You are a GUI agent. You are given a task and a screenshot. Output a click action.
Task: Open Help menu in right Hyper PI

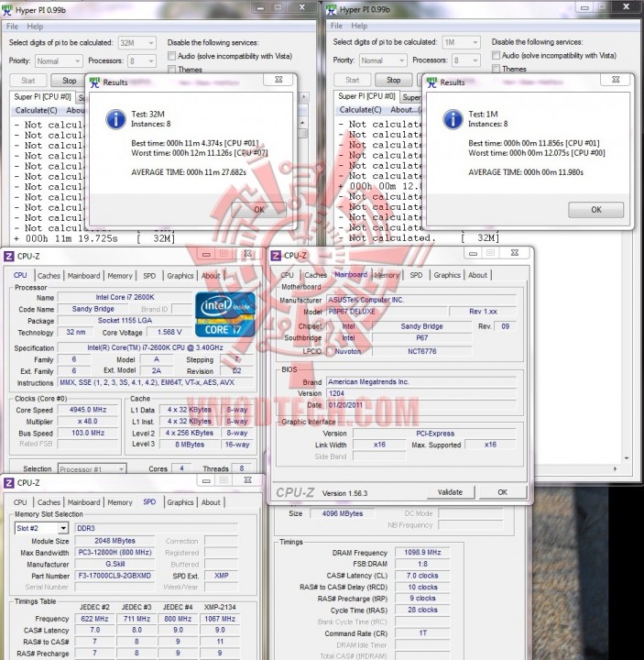(x=359, y=26)
